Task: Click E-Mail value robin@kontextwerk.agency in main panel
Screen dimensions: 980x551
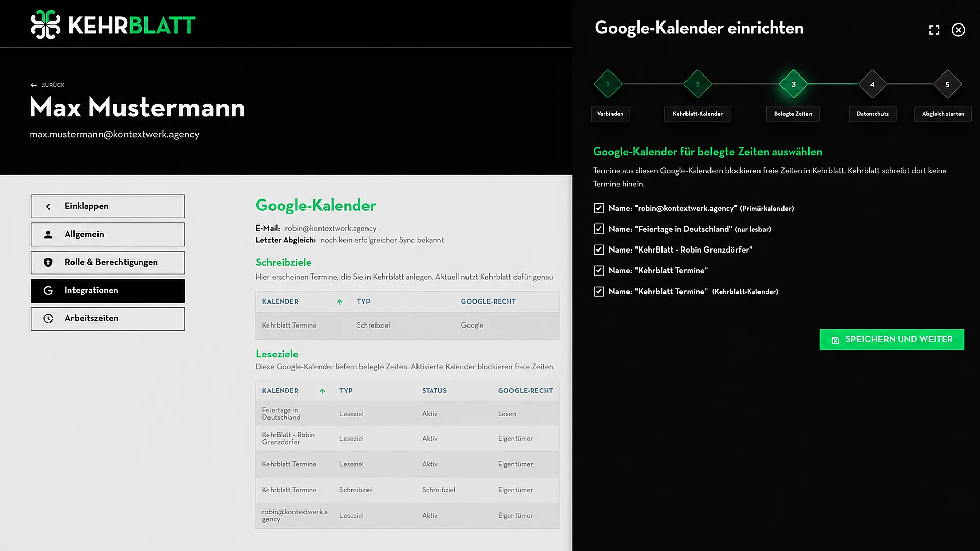Action: point(330,229)
